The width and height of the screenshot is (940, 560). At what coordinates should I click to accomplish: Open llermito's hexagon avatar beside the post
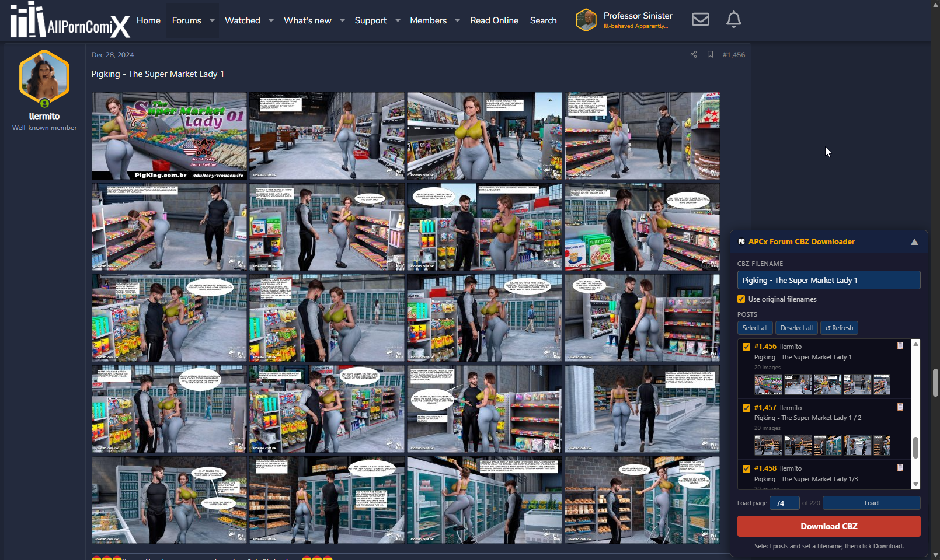click(44, 78)
